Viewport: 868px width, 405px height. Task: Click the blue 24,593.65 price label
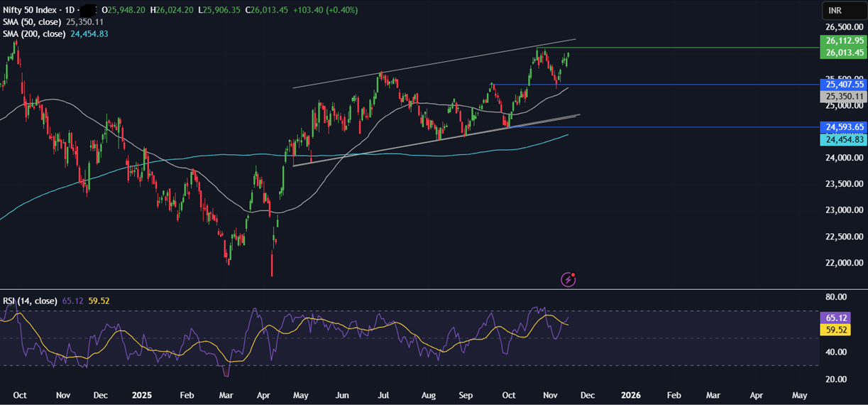(844, 127)
